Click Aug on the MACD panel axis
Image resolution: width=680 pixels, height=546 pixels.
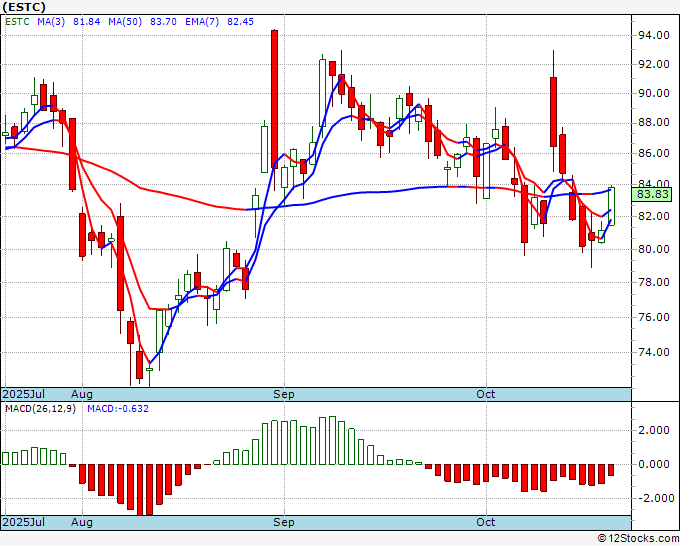point(82,522)
